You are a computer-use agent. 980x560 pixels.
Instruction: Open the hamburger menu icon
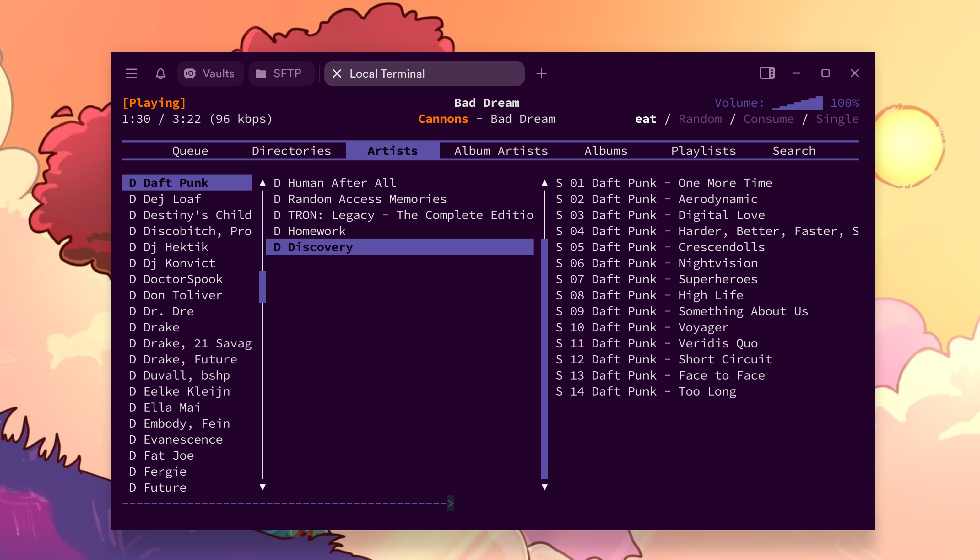click(x=131, y=73)
